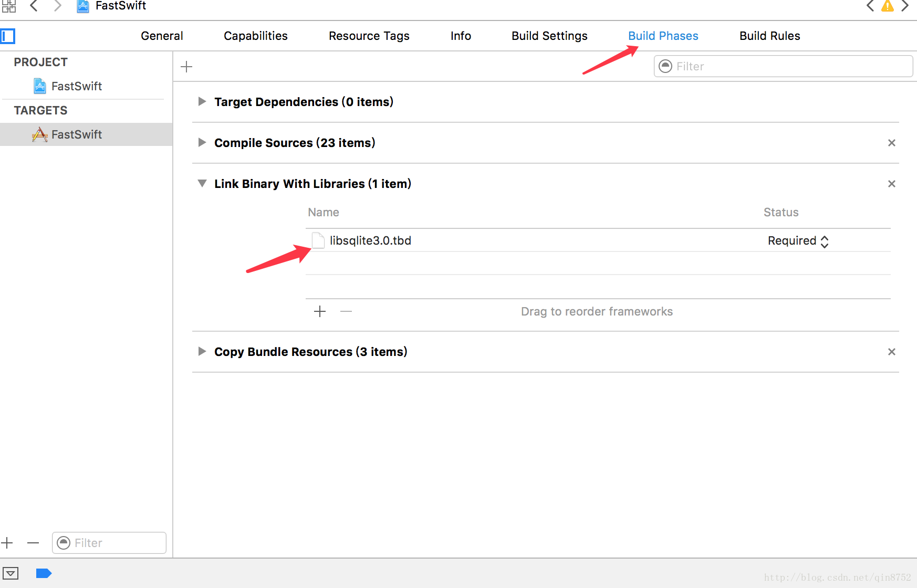
Task: Expand Target Dependencies section
Action: (x=202, y=101)
